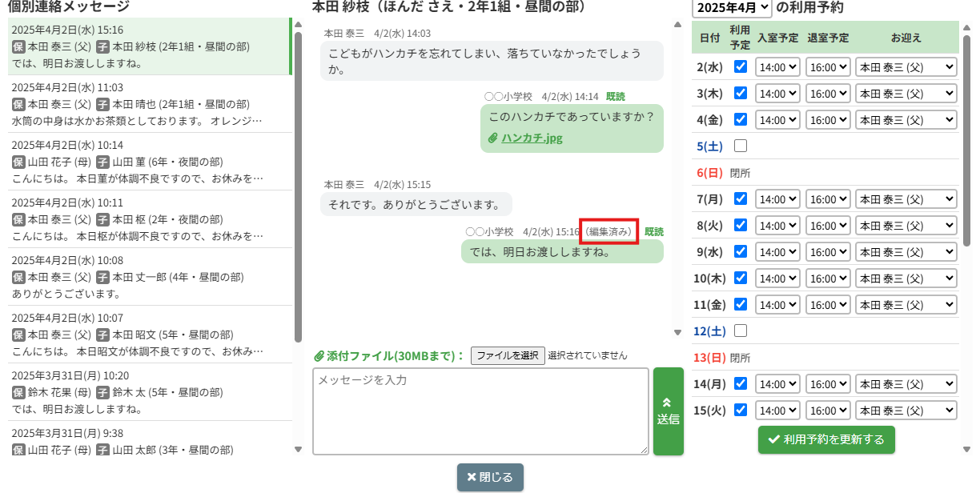Uncheck the reservation checkbox for 2(水)

(741, 66)
